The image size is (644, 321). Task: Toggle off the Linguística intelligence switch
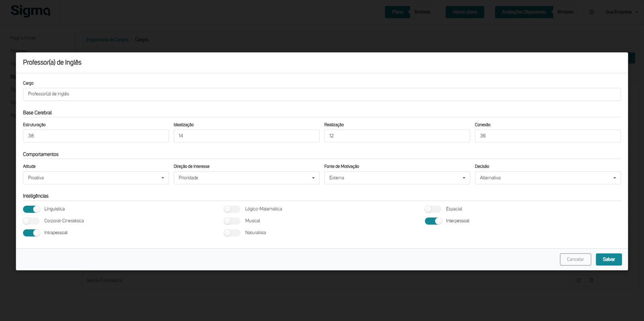(x=31, y=209)
